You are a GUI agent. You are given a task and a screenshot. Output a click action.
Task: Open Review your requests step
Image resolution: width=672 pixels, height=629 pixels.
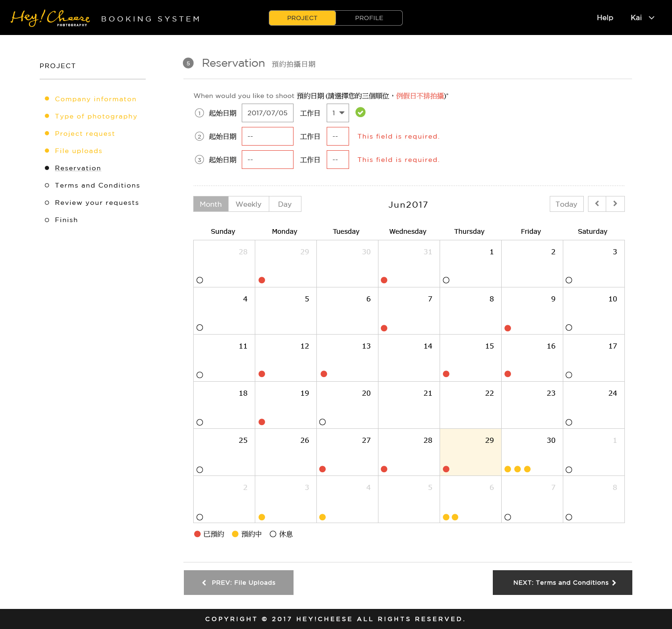click(x=97, y=203)
